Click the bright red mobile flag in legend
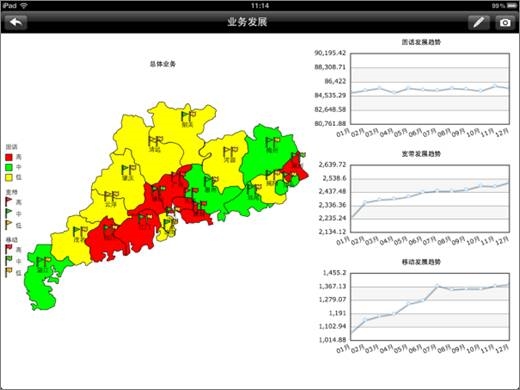This screenshot has height=390, width=520. pyautogui.click(x=9, y=249)
